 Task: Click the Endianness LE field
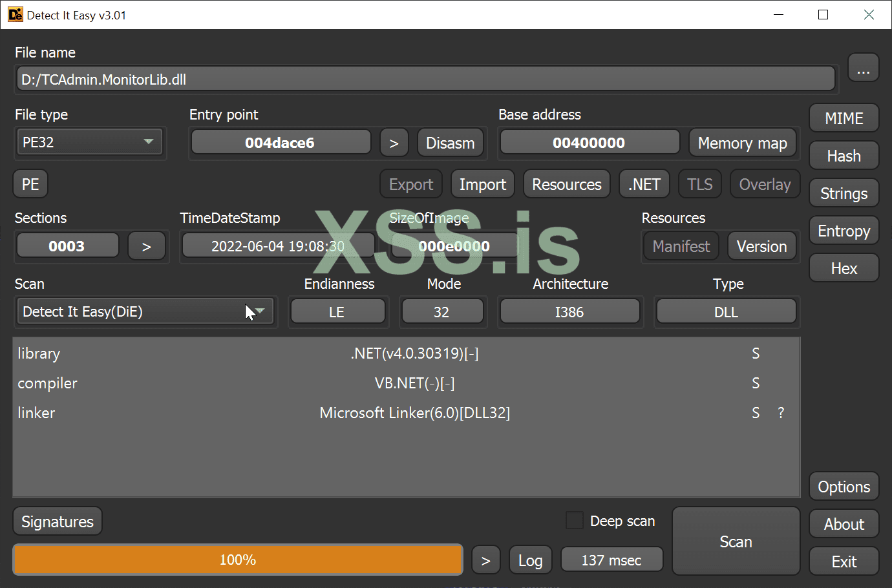[338, 311]
